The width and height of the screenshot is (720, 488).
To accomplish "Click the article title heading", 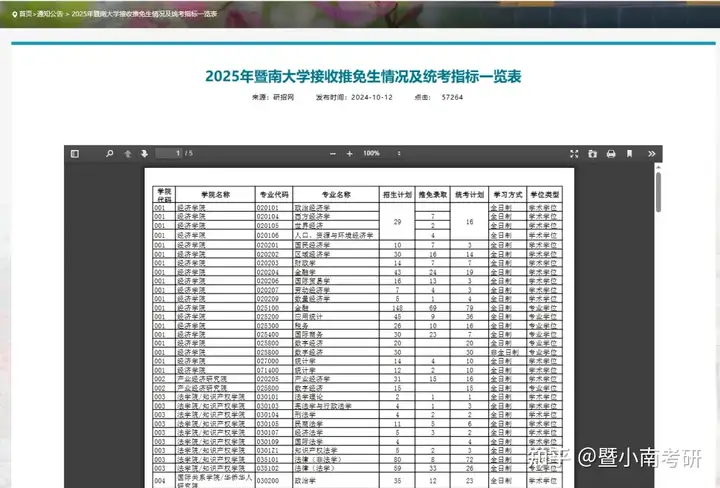I will (363, 76).
